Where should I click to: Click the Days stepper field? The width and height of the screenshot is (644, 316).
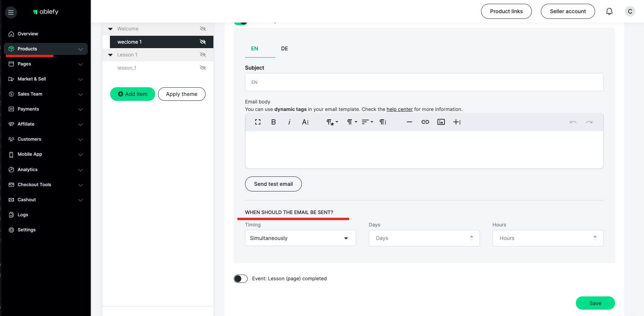tap(424, 238)
